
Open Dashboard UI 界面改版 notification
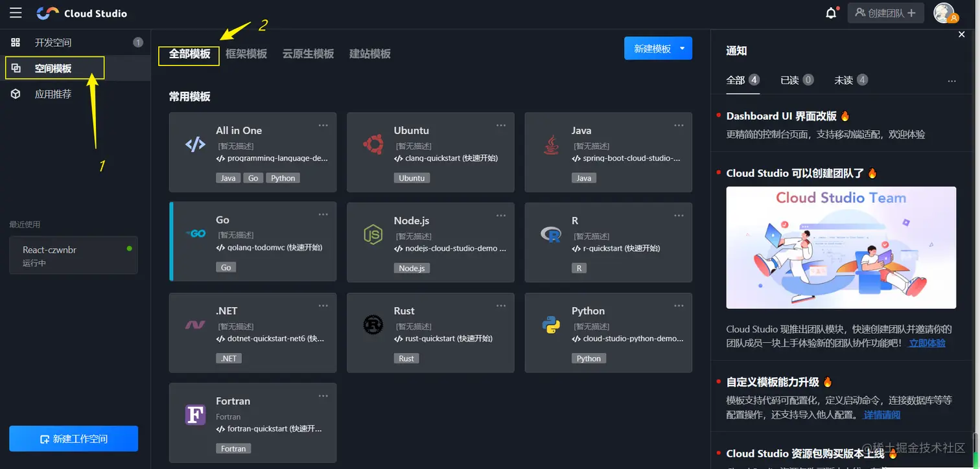point(782,116)
